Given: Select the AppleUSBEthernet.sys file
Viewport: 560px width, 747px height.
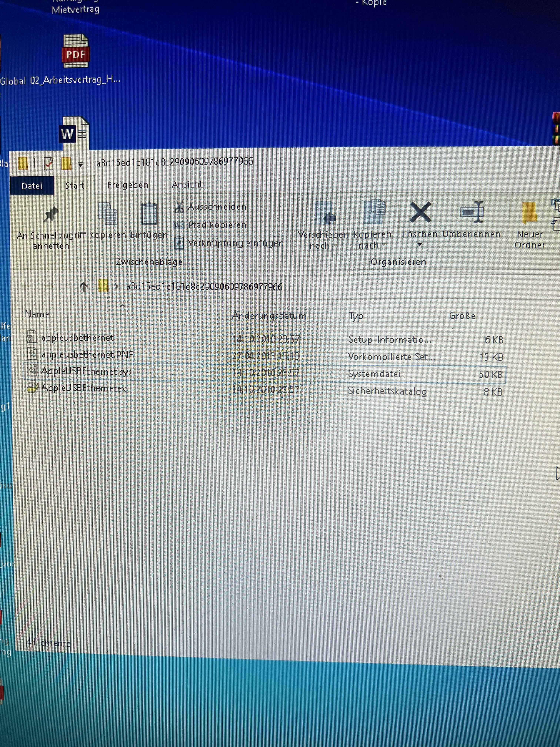Looking at the screenshot, I should [x=86, y=371].
